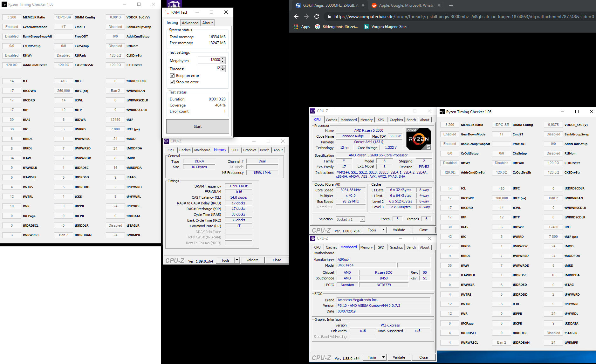Open Bench tab in CPU-Z CPU window

(x=411, y=120)
